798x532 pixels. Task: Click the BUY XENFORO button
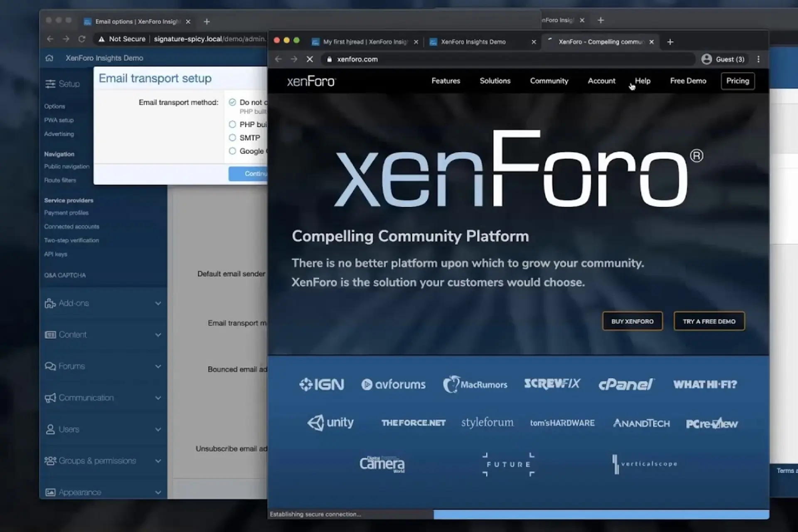632,321
